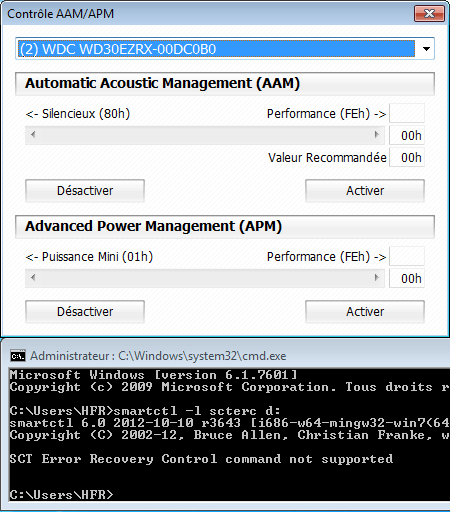Close the Contrôle AAM/APM window

point(429,14)
